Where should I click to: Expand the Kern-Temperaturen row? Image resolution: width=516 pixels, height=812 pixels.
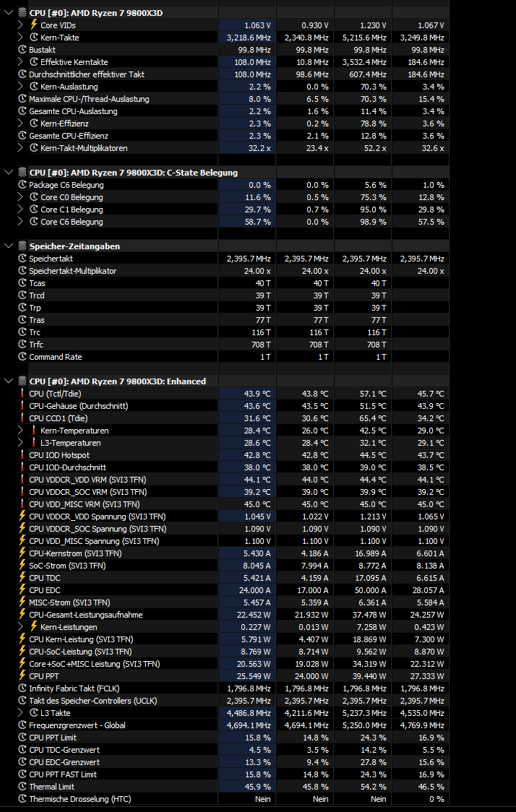tap(20, 431)
